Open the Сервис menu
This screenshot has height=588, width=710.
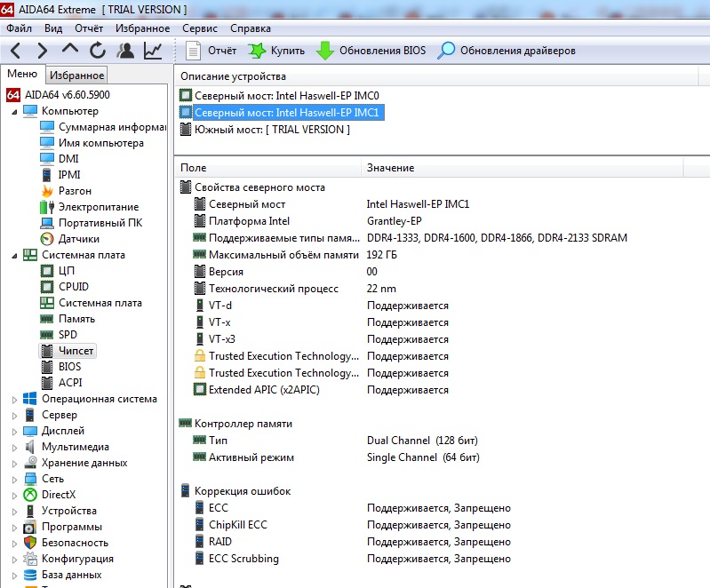200,28
